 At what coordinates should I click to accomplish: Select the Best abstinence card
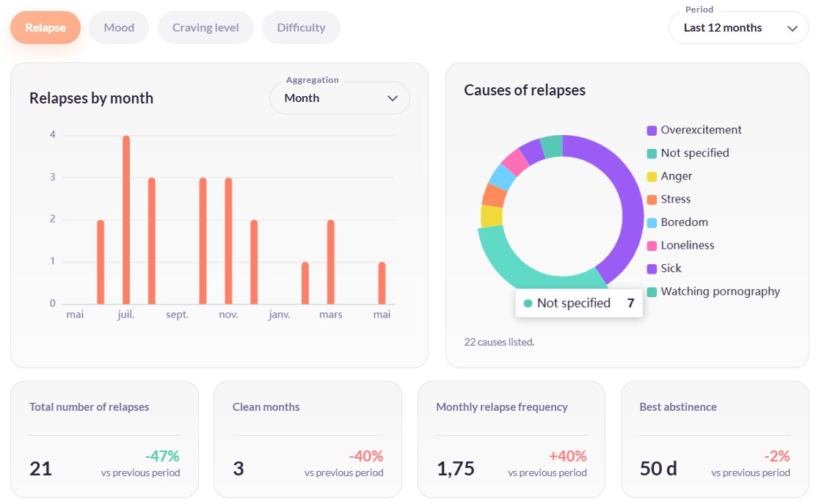pyautogui.click(x=715, y=439)
